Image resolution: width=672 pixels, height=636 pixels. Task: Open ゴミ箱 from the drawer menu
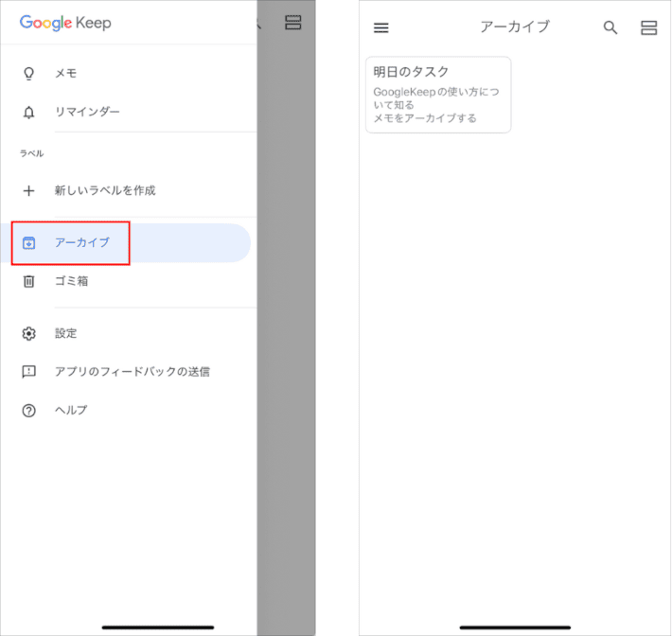(x=71, y=281)
